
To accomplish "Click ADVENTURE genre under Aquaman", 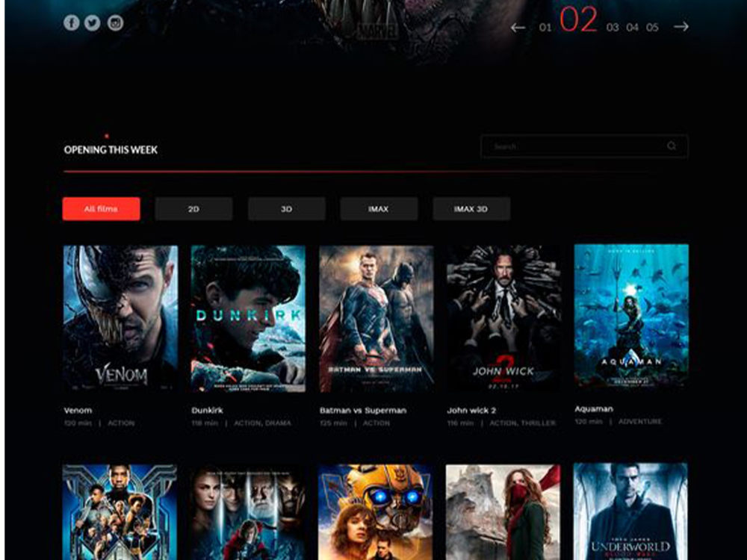I will click(x=640, y=421).
